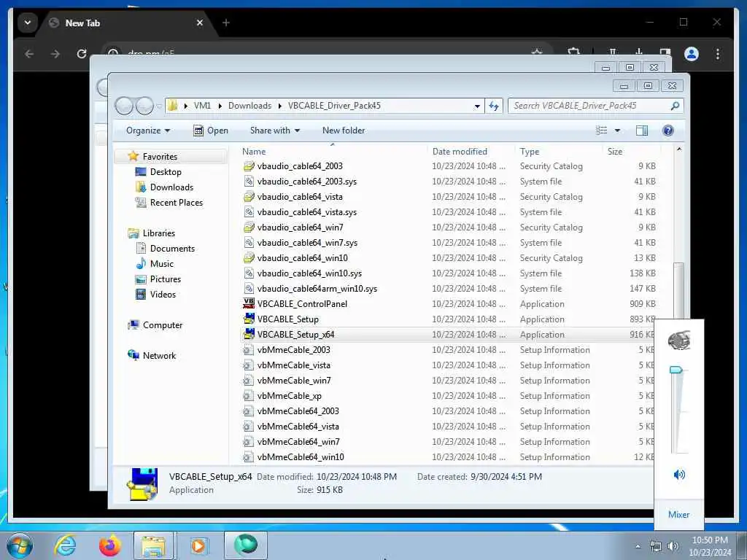
Task: Click the change view icon
Action: pyautogui.click(x=602, y=131)
